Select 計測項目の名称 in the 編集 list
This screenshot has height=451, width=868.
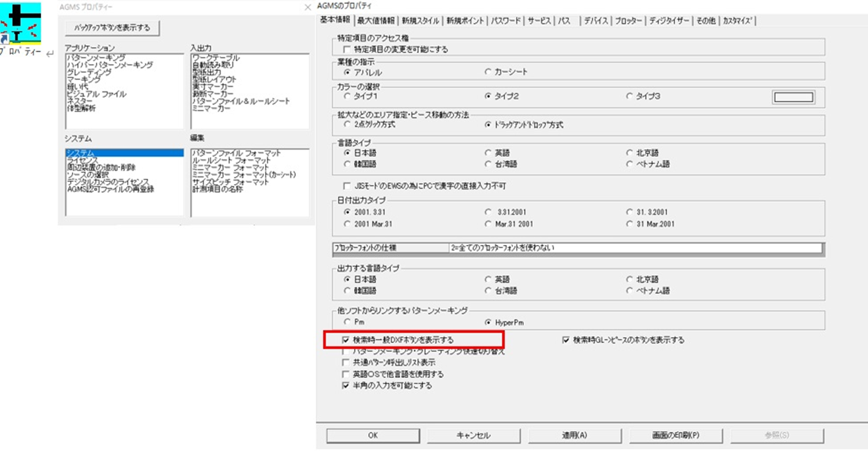coord(217,189)
